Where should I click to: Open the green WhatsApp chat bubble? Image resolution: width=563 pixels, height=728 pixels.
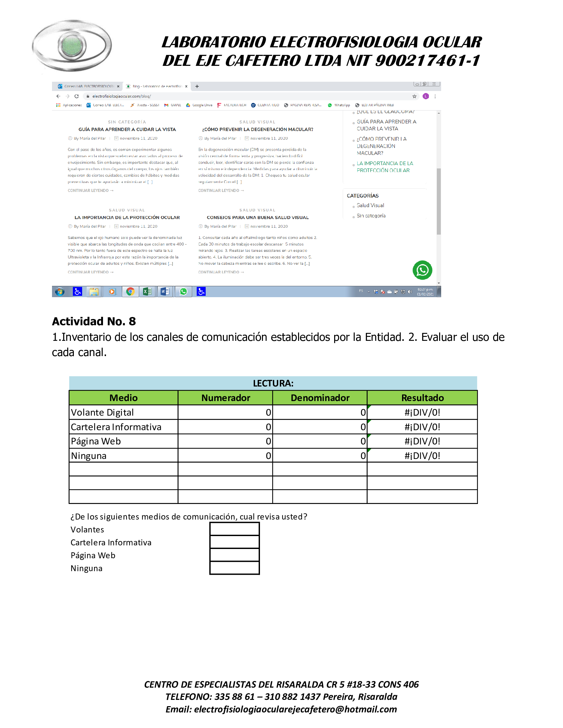[422, 270]
